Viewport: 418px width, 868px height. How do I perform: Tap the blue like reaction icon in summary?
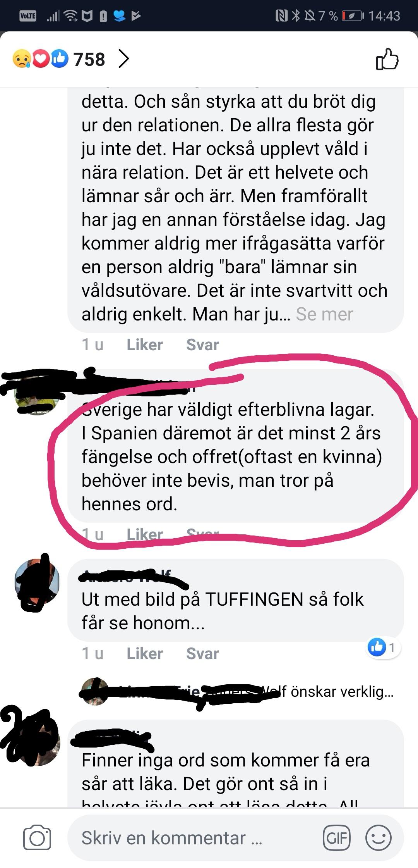point(59,59)
